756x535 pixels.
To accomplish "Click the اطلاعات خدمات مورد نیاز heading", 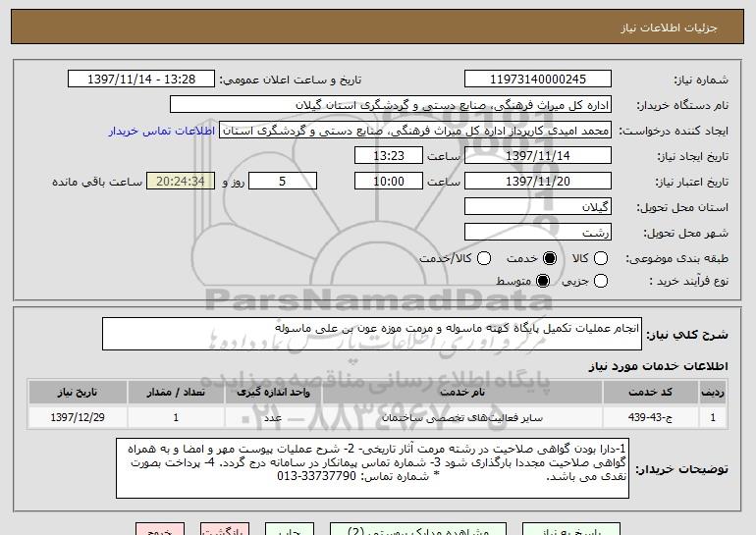I will click(658, 366).
